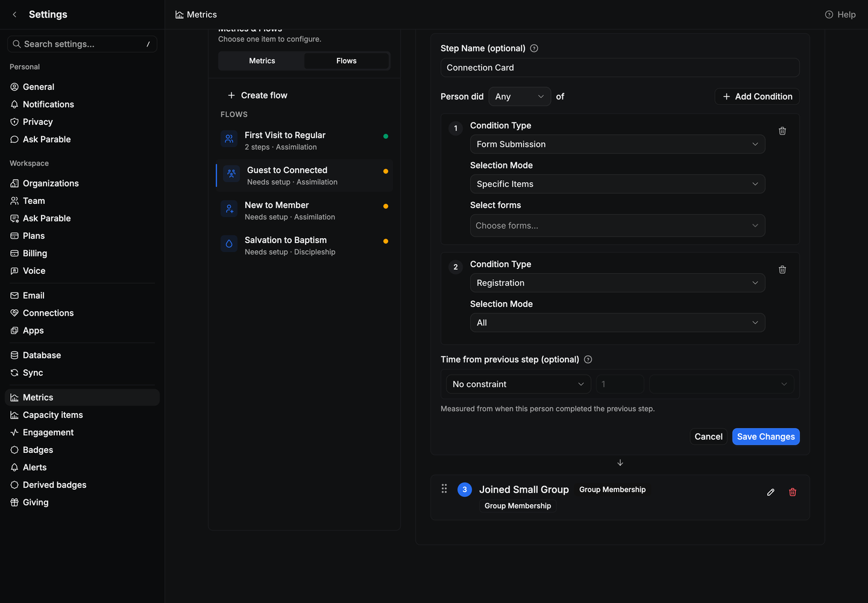This screenshot has width=868, height=603.
Task: Switch to the Flows tab
Action: (x=347, y=61)
